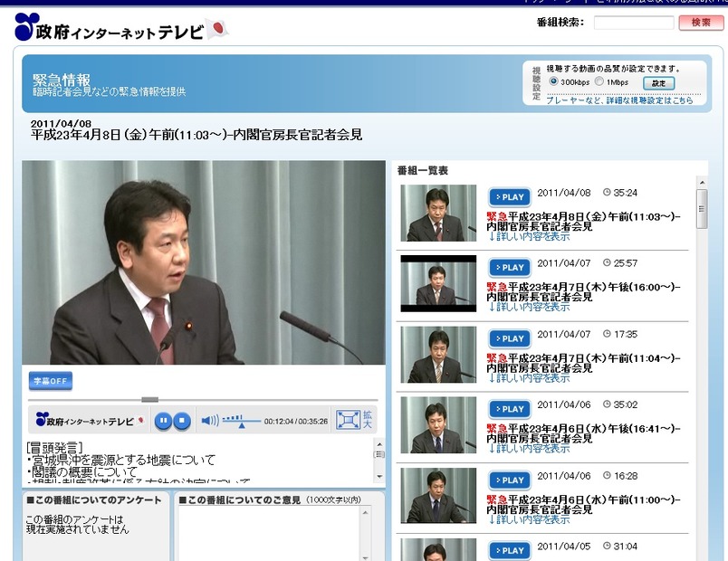Viewport: 728px width, 561px height.
Task: Select the 300kbps quality option
Action: click(x=553, y=81)
